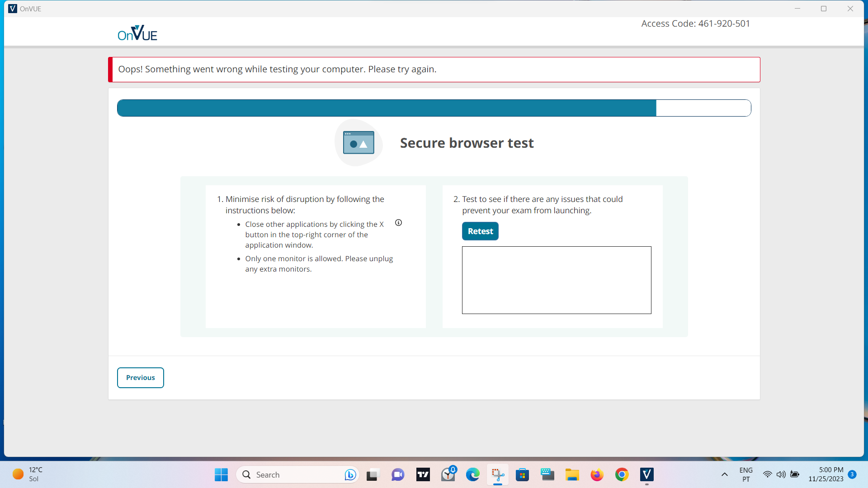Open Microsoft Store from the taskbar
868x488 pixels.
(x=523, y=475)
